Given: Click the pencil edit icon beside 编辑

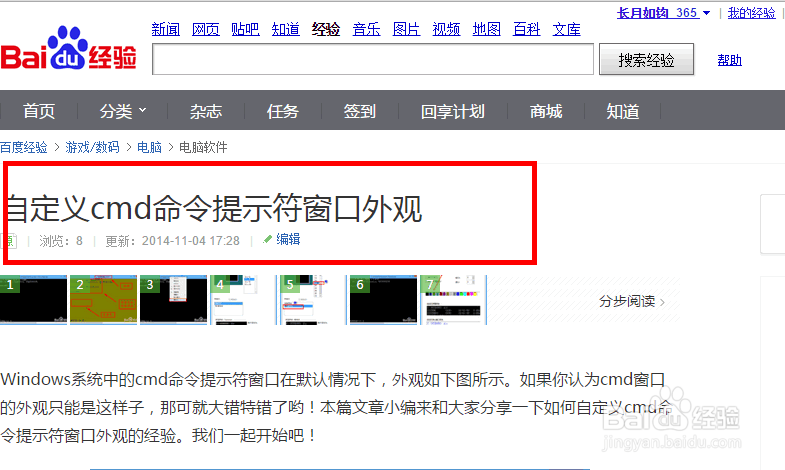Looking at the screenshot, I should pyautogui.click(x=268, y=239).
